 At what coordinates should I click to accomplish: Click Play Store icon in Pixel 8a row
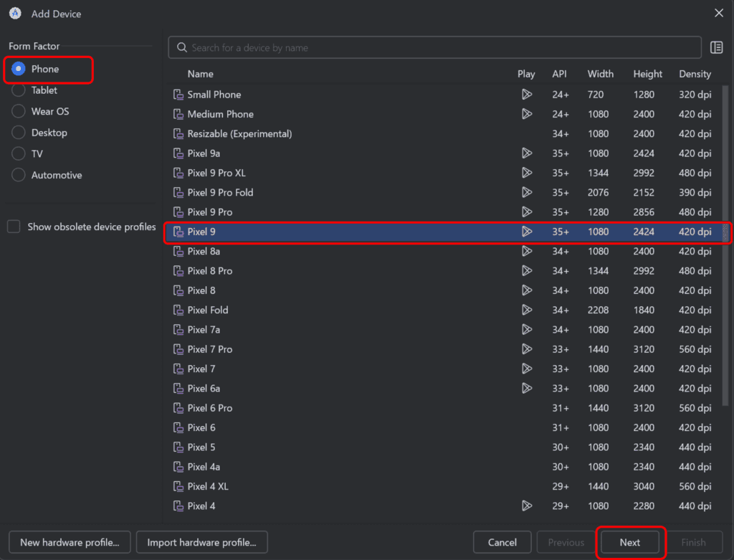[x=527, y=252]
